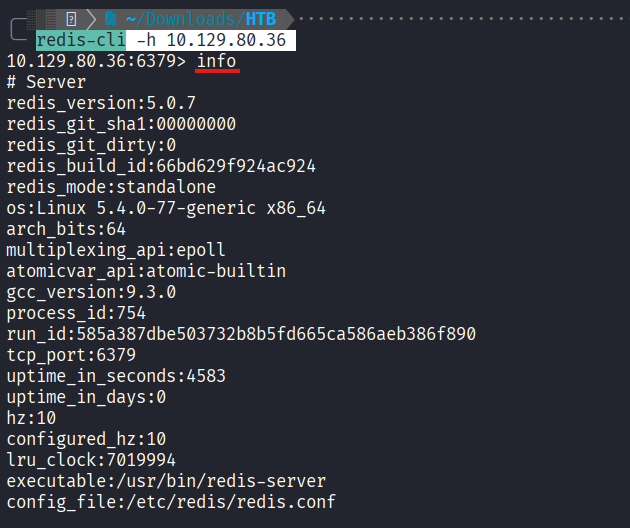This screenshot has height=528, width=630.
Task: Click the config_file:/etc/redis/redis.conf path
Action: (171, 502)
